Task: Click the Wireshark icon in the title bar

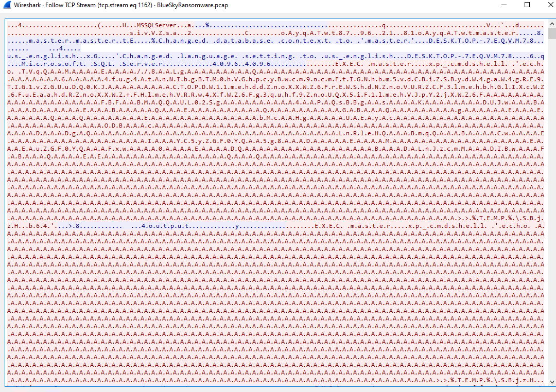Action: click(x=6, y=5)
